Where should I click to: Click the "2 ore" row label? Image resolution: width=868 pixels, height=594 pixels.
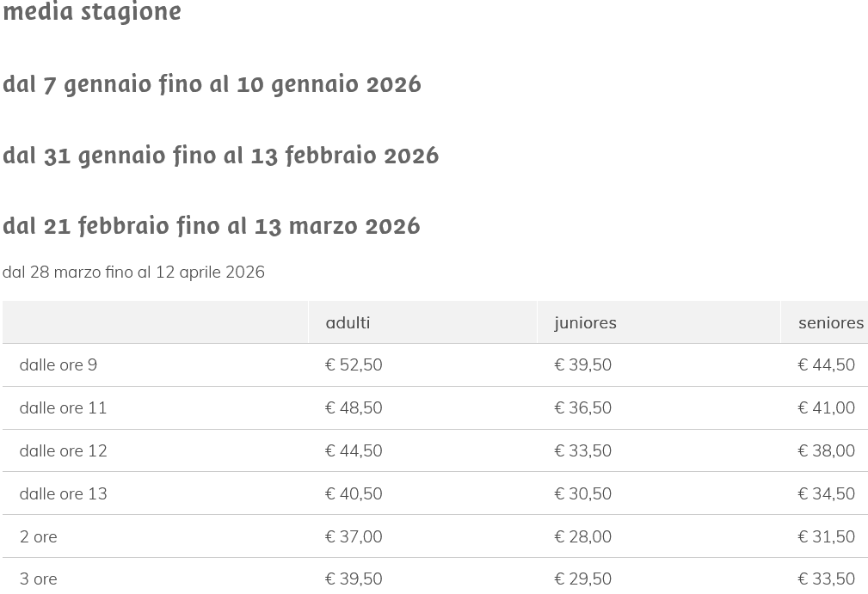tap(38, 536)
